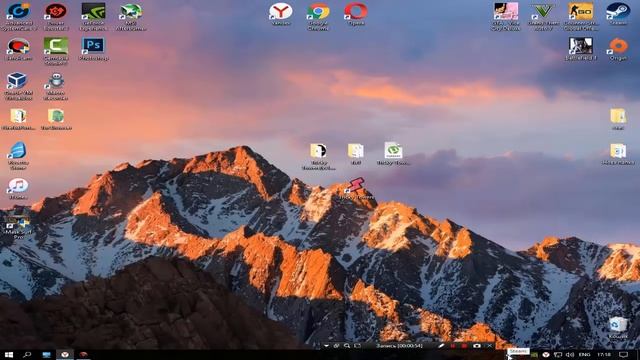640x360 pixels.
Task: Open the Yandex browser desktop shortcut
Action: point(281,14)
